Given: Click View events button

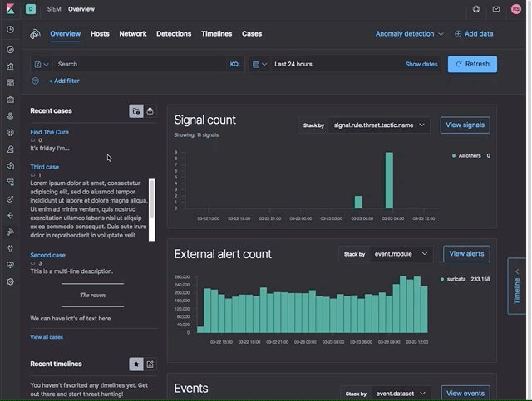Looking at the screenshot, I should click(x=465, y=394).
